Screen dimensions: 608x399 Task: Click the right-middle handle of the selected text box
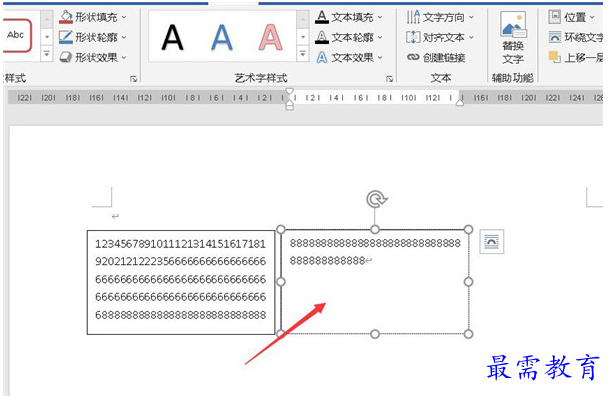point(468,282)
